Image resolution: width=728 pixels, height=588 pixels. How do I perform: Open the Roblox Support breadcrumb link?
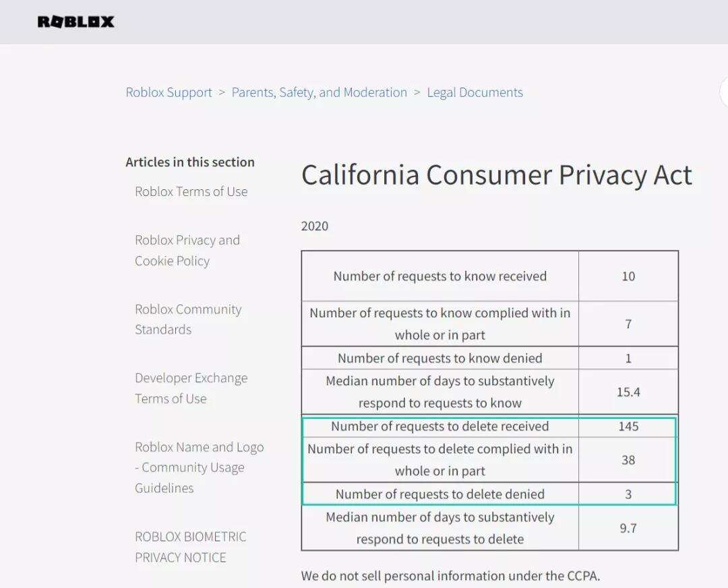169,92
